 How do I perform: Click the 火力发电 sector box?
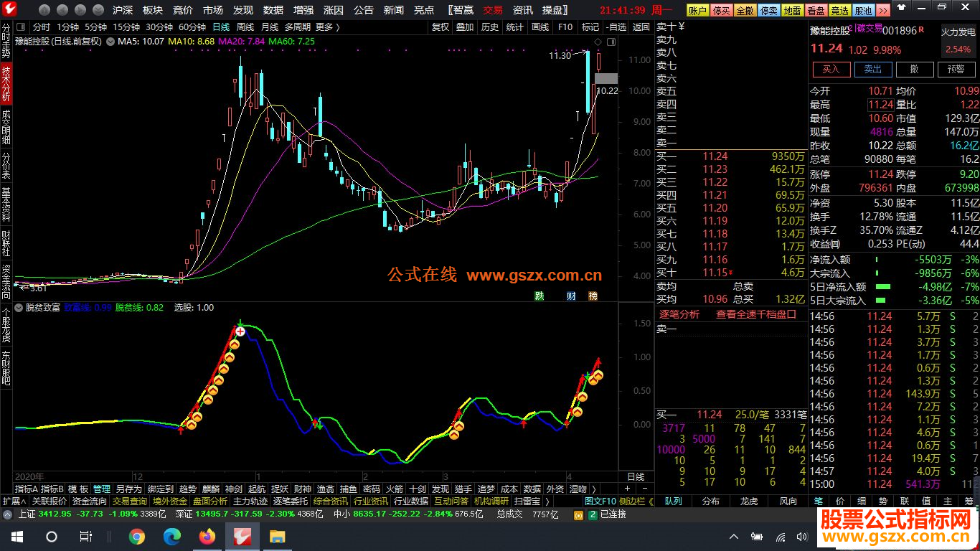click(958, 40)
